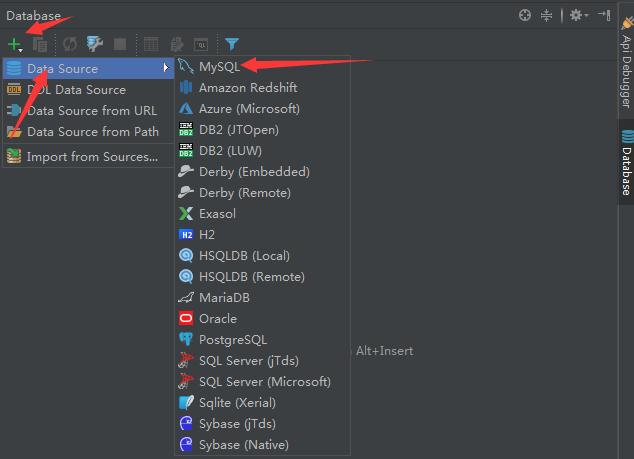
Task: Select DB2 (JTOpen) data source
Action: tap(262, 129)
